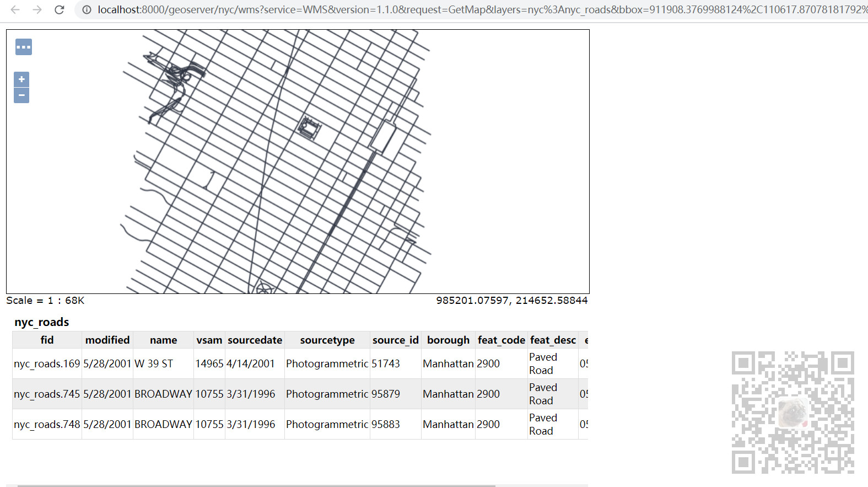Click Photogrammetric in the nyc_roads.745 row

tap(327, 394)
